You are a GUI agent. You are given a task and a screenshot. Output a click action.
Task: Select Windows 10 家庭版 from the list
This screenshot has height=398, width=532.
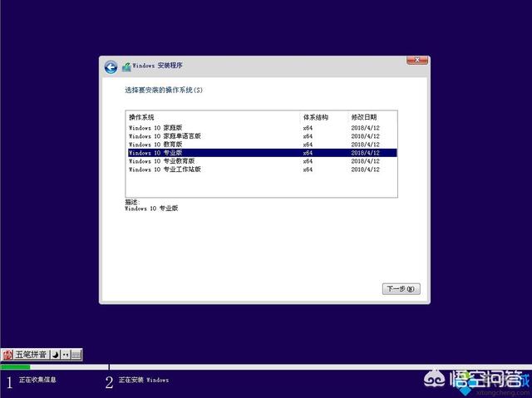pyautogui.click(x=263, y=128)
